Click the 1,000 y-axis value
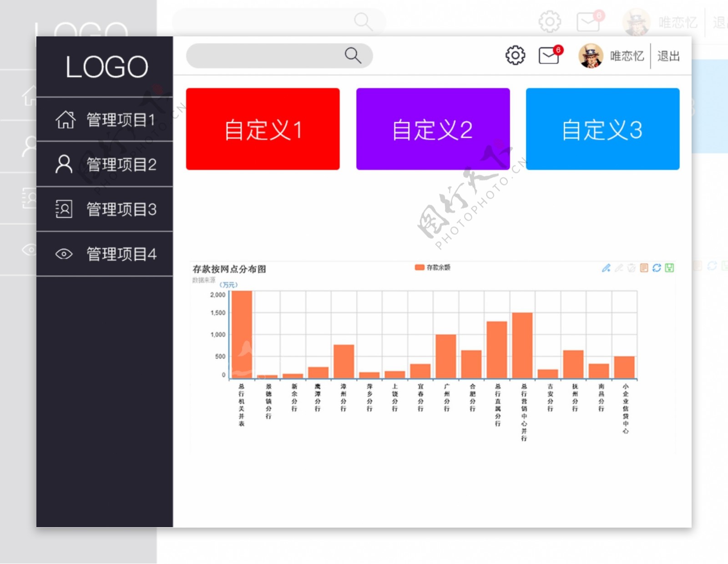728x564 pixels. [217, 335]
